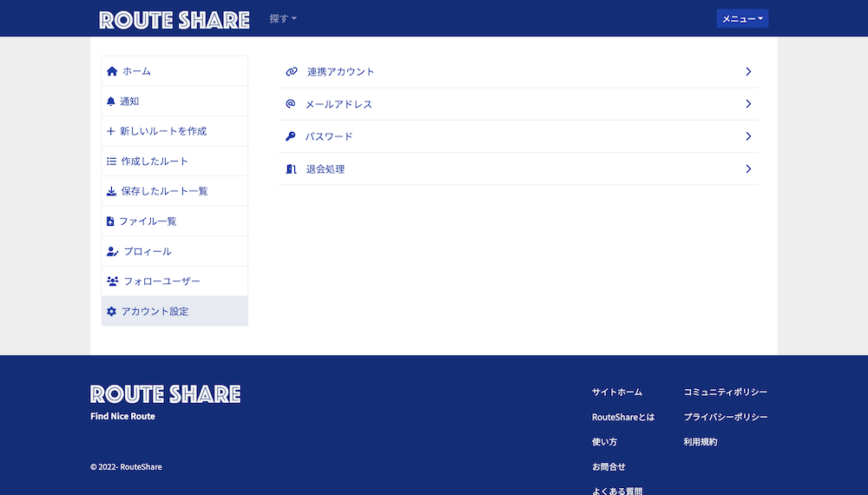This screenshot has height=495, width=868.
Task: Click the door icon for 退会処理
Action: [291, 168]
